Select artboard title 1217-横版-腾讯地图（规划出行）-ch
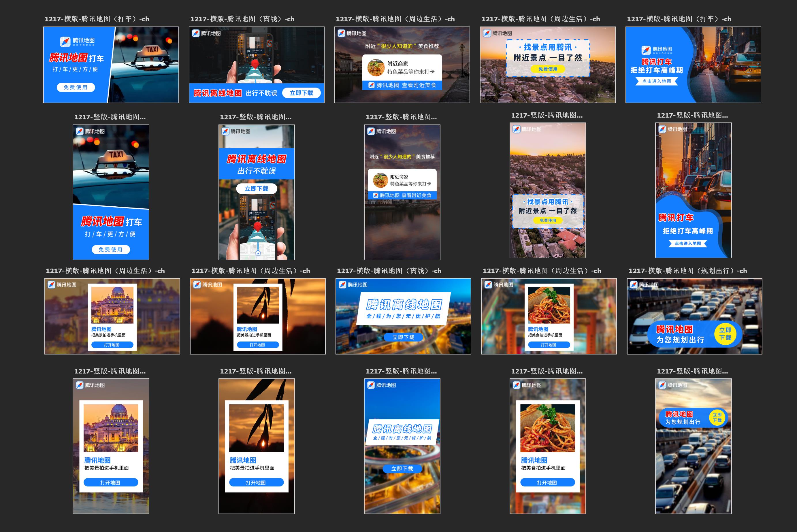The width and height of the screenshot is (797, 532). coord(687,271)
